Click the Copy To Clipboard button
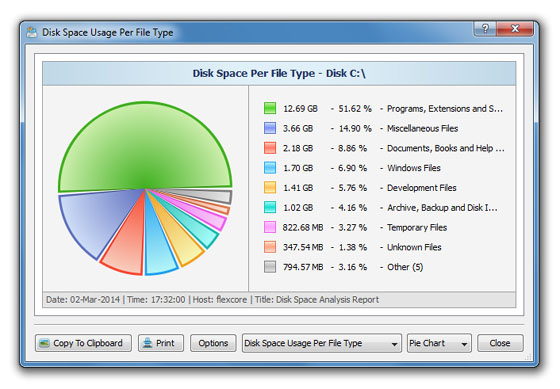 [83, 343]
